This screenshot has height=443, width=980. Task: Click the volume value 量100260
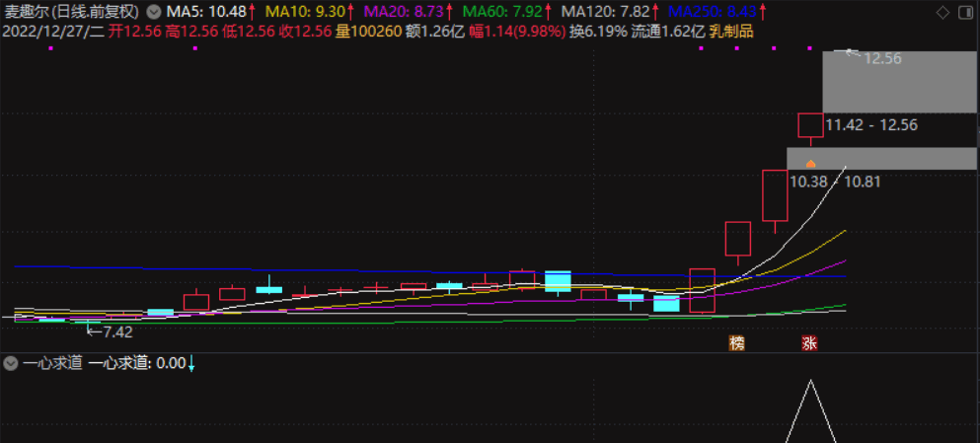368,32
